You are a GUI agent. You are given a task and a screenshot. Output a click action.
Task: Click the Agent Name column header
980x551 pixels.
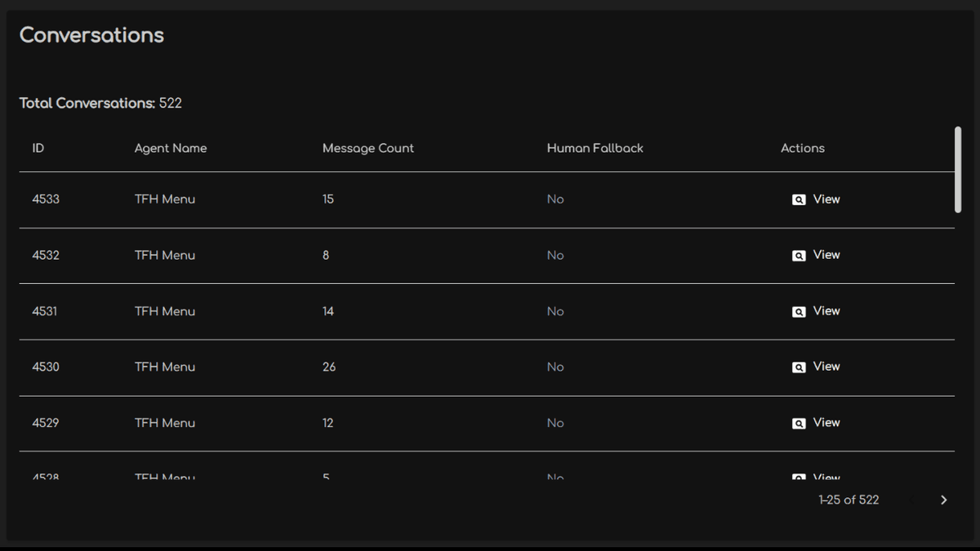(x=171, y=148)
